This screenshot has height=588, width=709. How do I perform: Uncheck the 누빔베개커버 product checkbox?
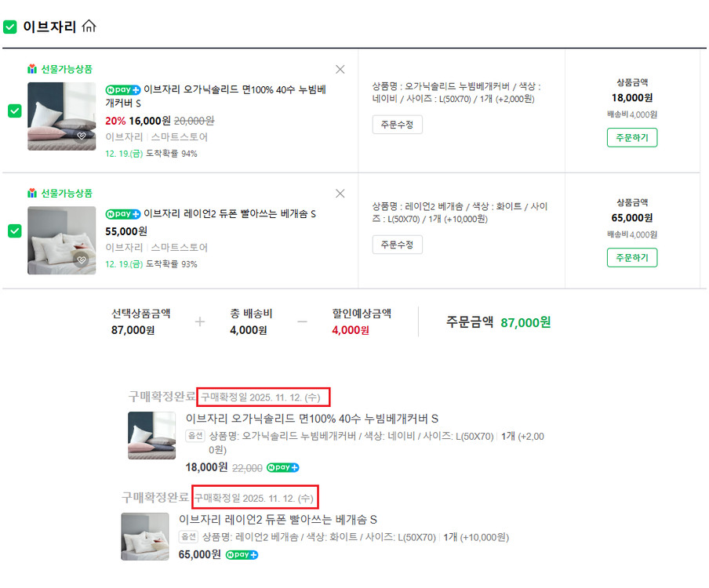pyautogui.click(x=14, y=111)
